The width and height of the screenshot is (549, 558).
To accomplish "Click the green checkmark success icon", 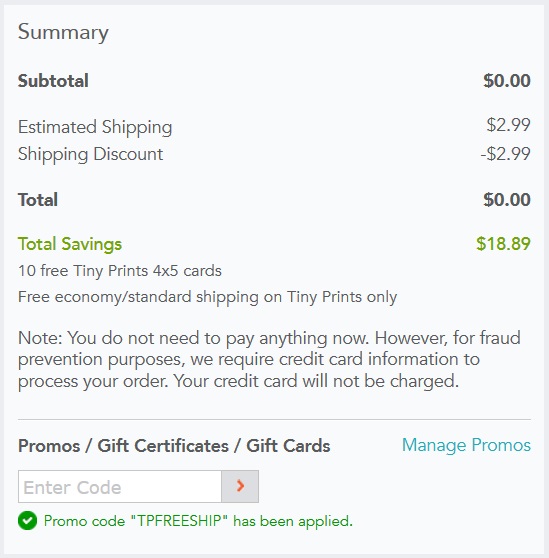I will click(x=27, y=521).
